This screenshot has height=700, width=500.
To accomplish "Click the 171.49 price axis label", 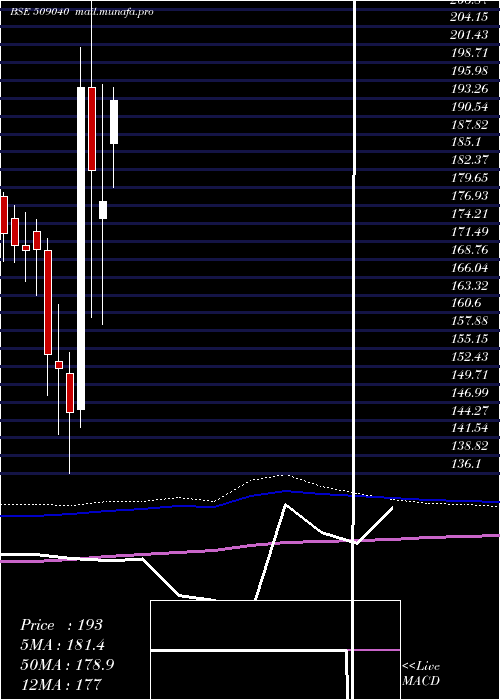I will pyautogui.click(x=469, y=231).
